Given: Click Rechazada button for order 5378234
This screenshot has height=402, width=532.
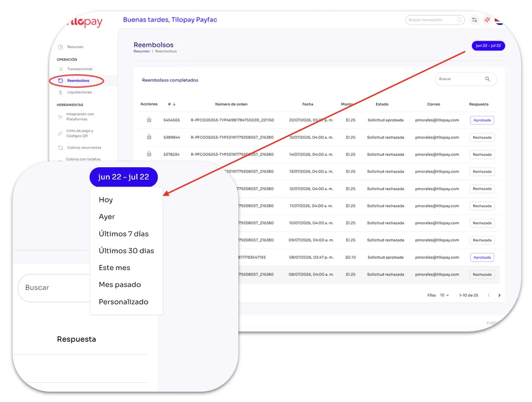Looking at the screenshot, I should point(482,155).
